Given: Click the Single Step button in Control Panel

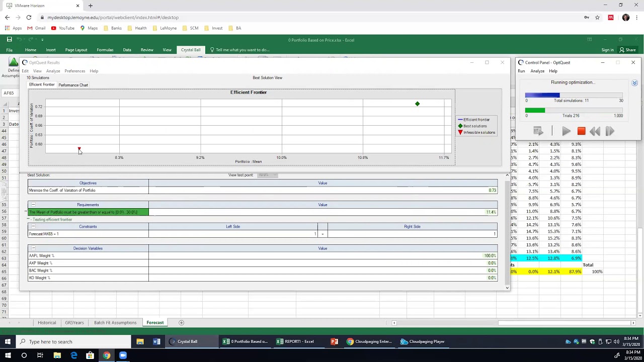Looking at the screenshot, I should [x=610, y=131].
